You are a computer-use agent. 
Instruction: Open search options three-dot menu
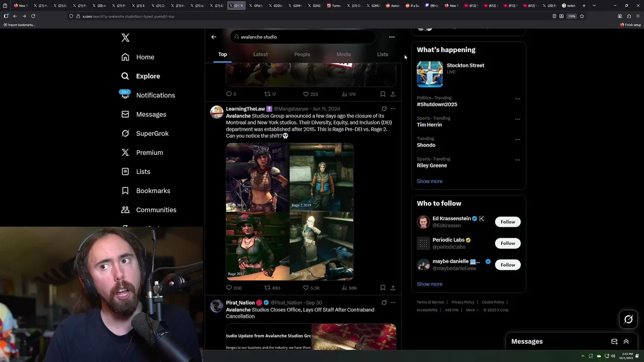point(392,37)
